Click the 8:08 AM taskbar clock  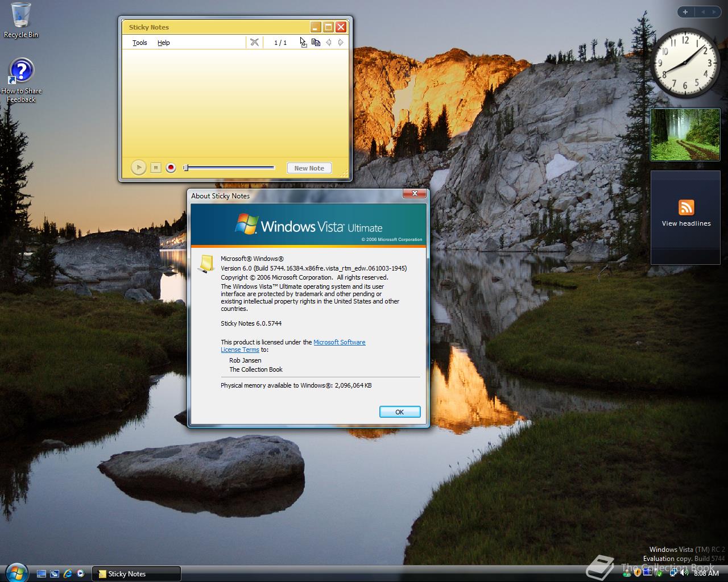706,573
